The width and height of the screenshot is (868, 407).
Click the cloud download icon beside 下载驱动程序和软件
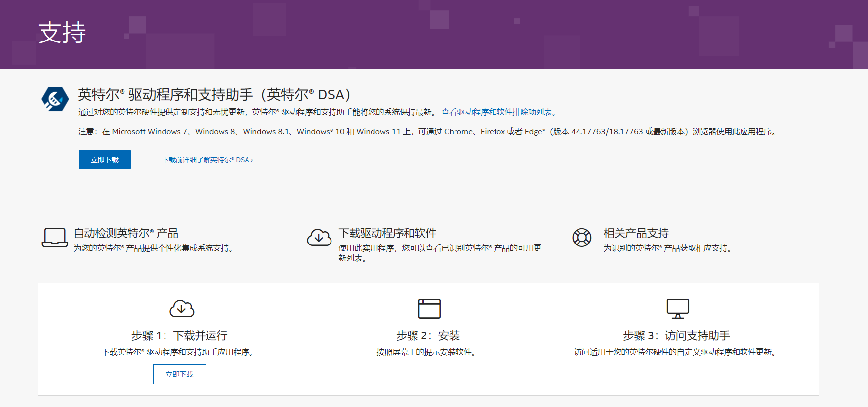pos(319,238)
